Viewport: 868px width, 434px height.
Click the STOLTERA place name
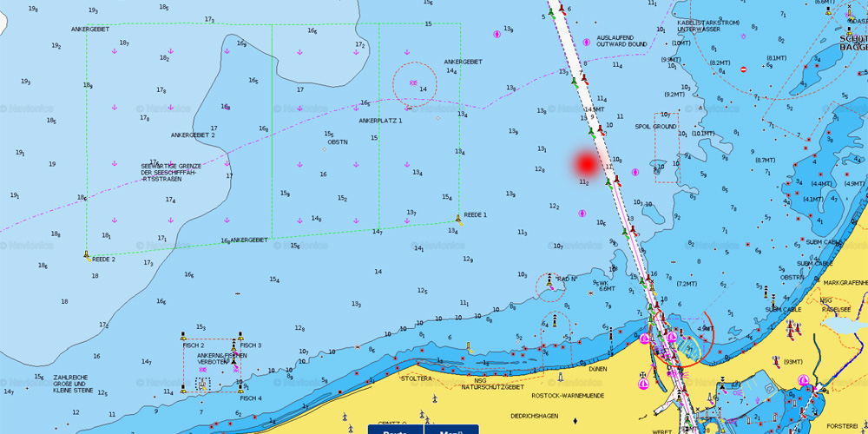[416, 378]
